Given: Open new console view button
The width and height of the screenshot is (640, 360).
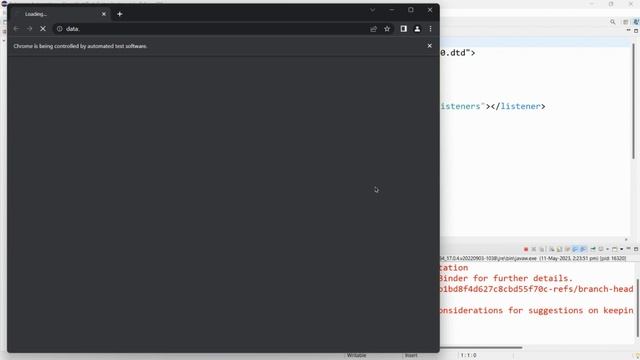Looking at the screenshot, I should [x=615, y=249].
